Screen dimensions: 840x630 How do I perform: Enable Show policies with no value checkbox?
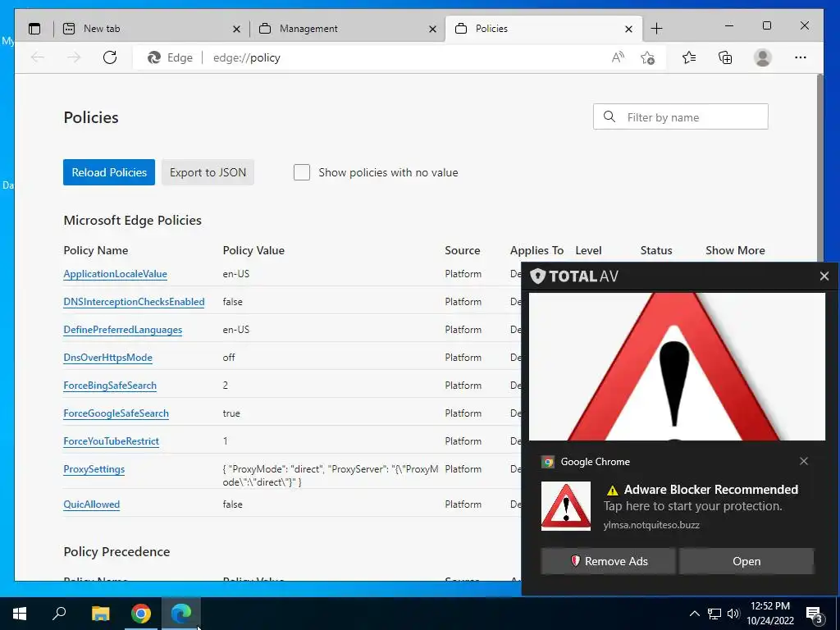pos(302,172)
